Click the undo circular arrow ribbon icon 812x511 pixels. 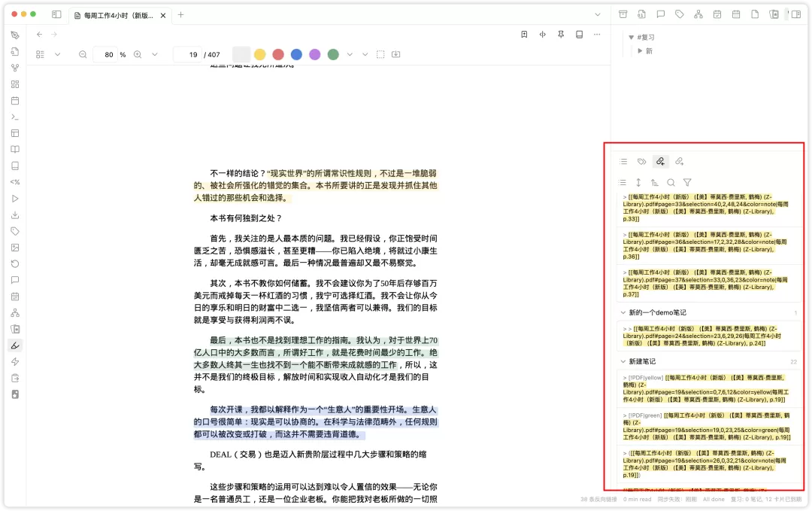tap(15, 264)
